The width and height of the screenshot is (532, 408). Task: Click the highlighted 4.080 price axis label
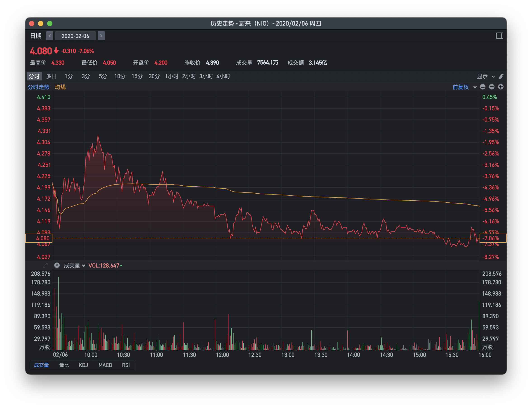39,238
